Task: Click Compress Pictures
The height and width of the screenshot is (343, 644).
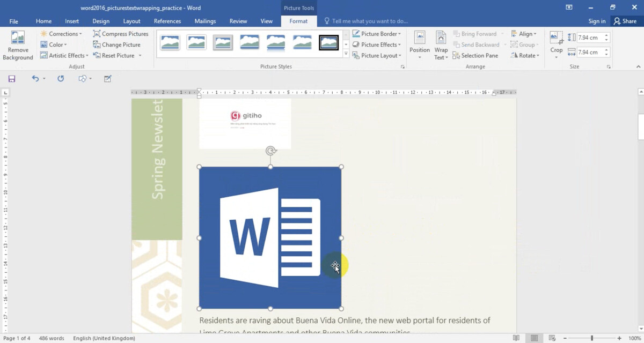Action: click(x=121, y=34)
